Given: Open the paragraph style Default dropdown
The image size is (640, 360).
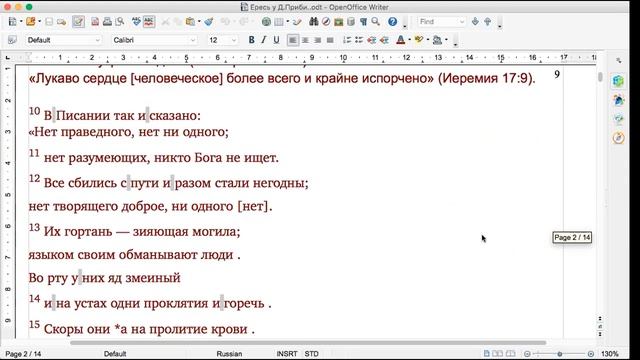Looking at the screenshot, I should pos(98,40).
